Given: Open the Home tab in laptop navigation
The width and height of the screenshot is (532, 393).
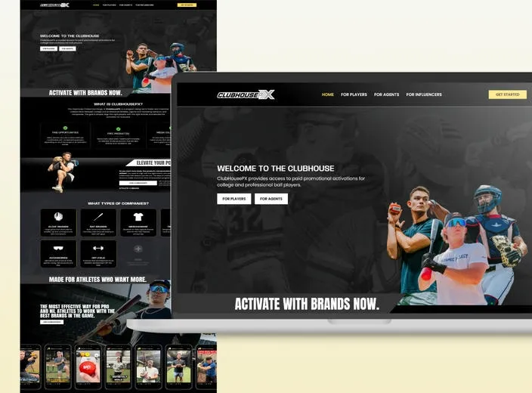Looking at the screenshot, I should click(327, 94).
